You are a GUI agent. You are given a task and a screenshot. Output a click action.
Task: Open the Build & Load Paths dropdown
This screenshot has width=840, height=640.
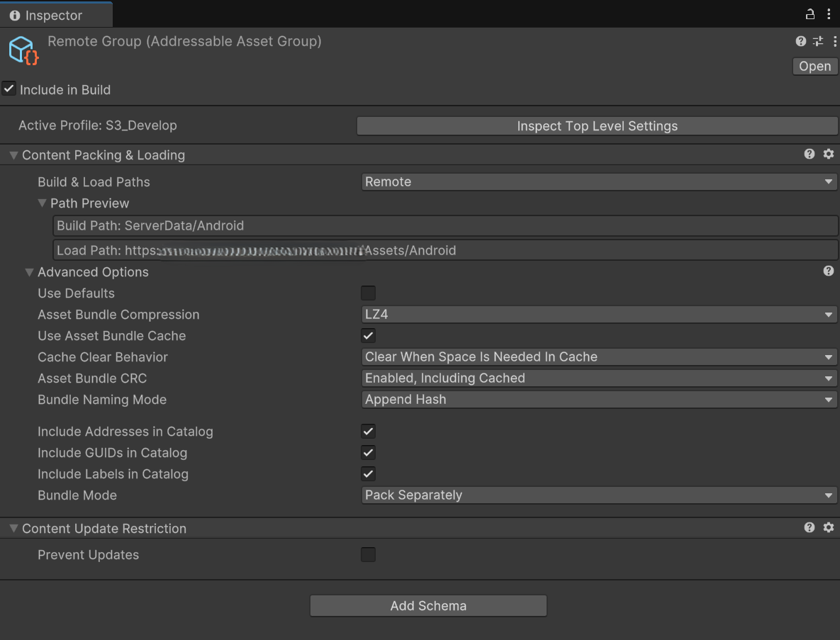(x=599, y=181)
